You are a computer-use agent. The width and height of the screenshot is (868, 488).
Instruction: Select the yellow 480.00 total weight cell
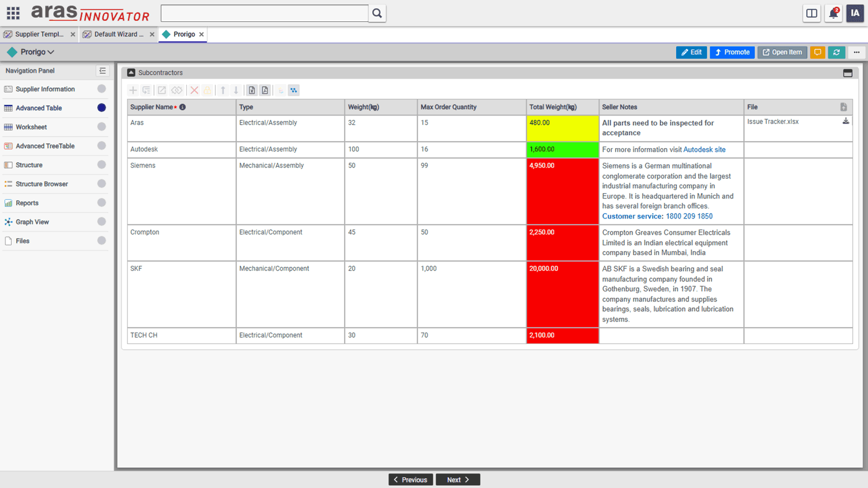563,129
